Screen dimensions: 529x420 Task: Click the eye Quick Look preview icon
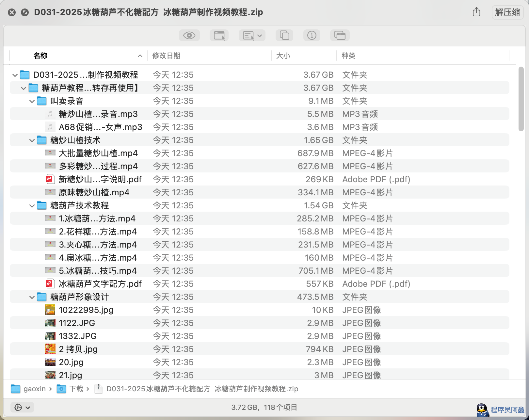(189, 35)
